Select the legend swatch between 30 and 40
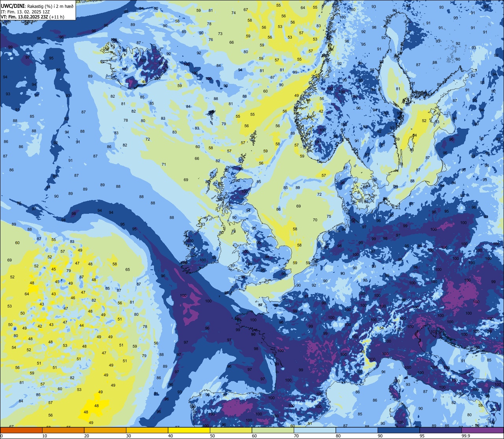 point(147,430)
